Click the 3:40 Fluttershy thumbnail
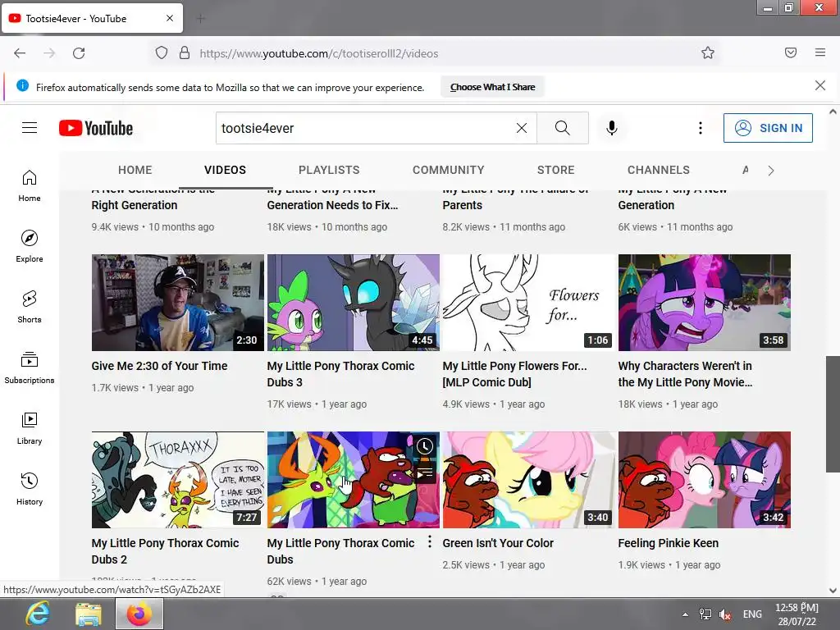The width and height of the screenshot is (840, 630). (528, 479)
